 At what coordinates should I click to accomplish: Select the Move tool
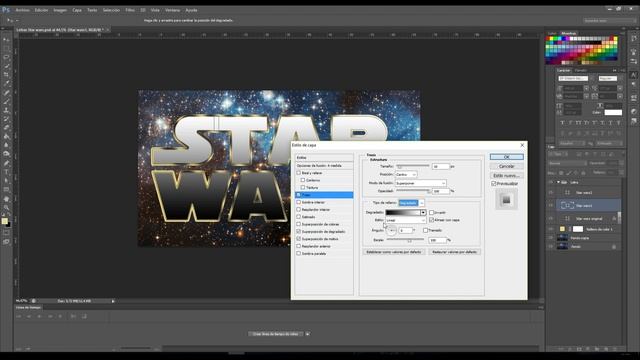tap(6, 40)
